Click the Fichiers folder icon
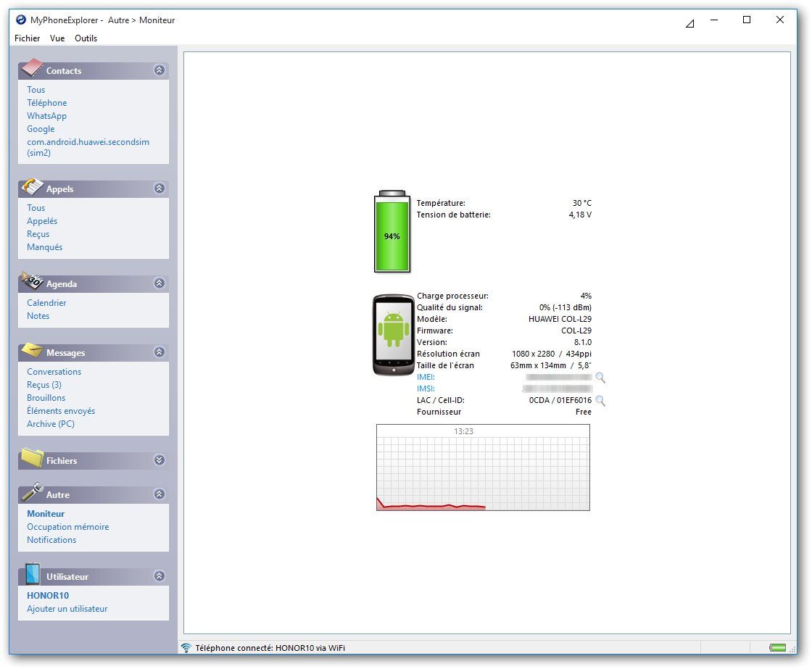Viewport: 812px width, 669px height. pyautogui.click(x=33, y=458)
